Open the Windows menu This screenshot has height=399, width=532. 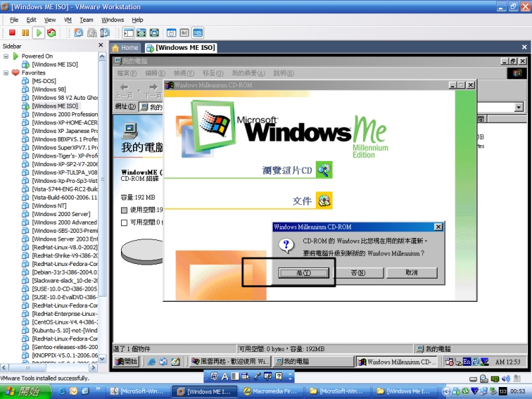(112, 20)
